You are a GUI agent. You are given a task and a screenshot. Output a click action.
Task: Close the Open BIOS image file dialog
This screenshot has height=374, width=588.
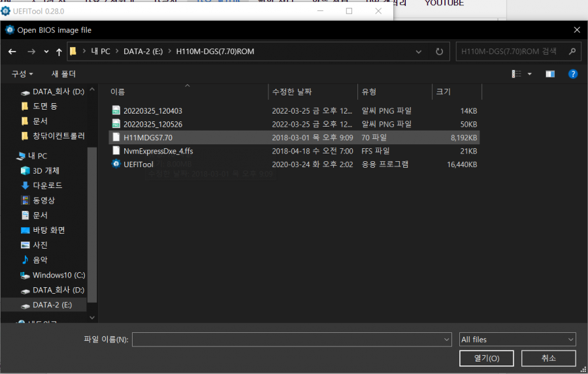(x=577, y=30)
